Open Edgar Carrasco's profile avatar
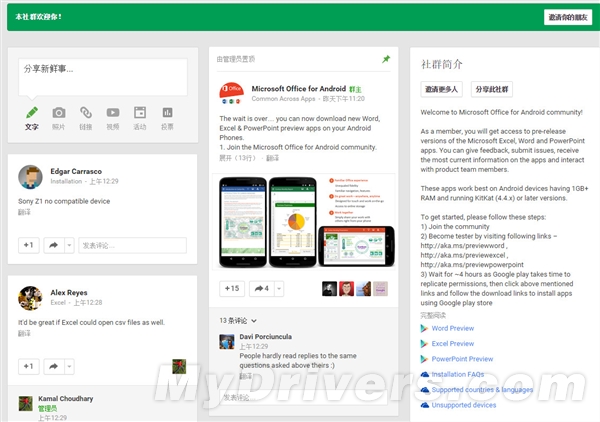Image resolution: width=600 pixels, height=422 pixels. (30, 177)
